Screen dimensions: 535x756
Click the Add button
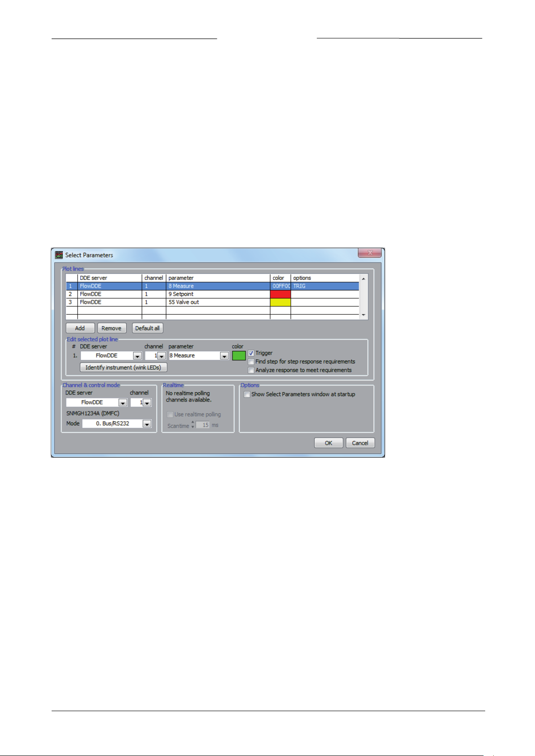pyautogui.click(x=80, y=328)
